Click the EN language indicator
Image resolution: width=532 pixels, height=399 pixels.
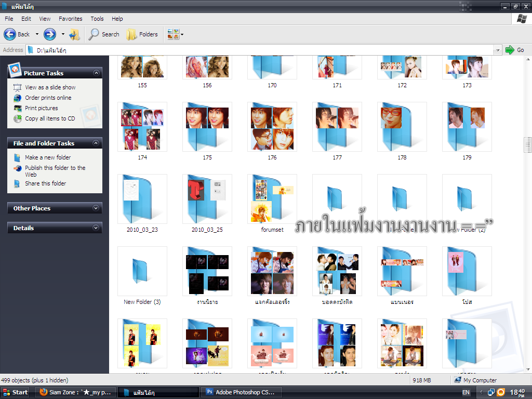(x=466, y=393)
